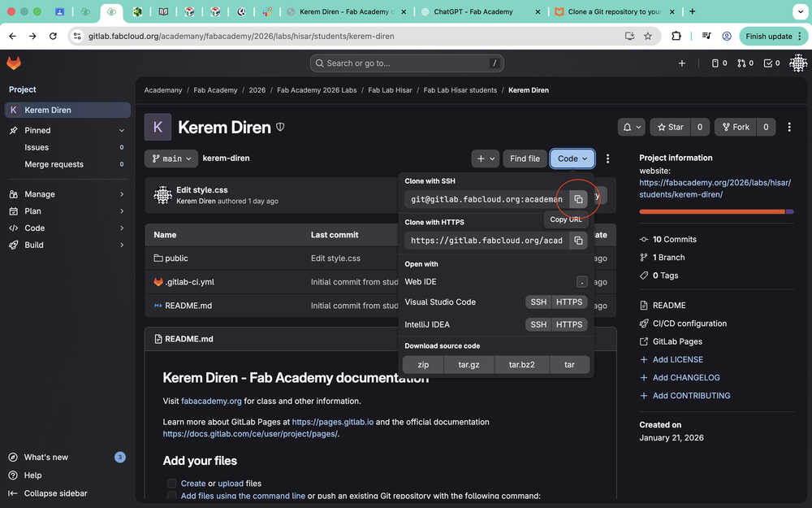
Task: Open repository options kebab next to Code
Action: 607,158
